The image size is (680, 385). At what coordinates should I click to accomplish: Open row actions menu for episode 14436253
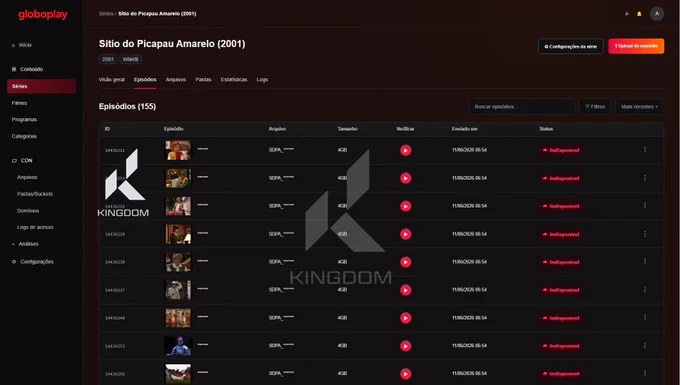(x=645, y=346)
